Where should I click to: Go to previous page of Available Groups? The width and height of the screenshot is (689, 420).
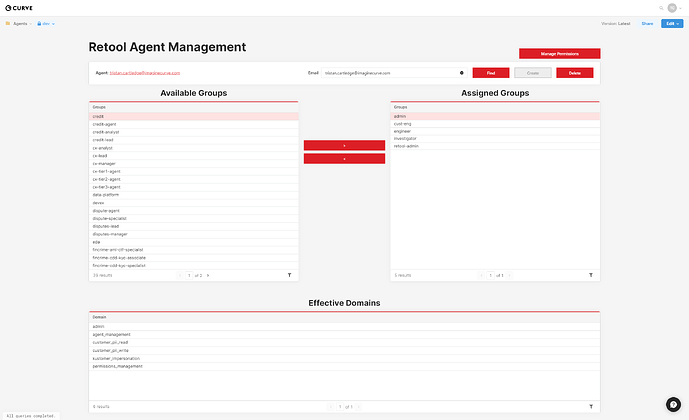click(x=180, y=275)
